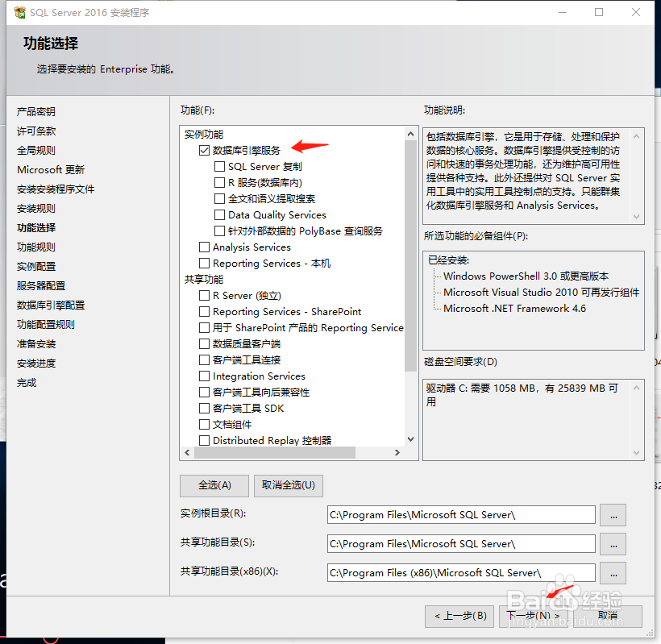Check the 文档组件 checkbox
This screenshot has height=644, width=661.
[x=205, y=425]
